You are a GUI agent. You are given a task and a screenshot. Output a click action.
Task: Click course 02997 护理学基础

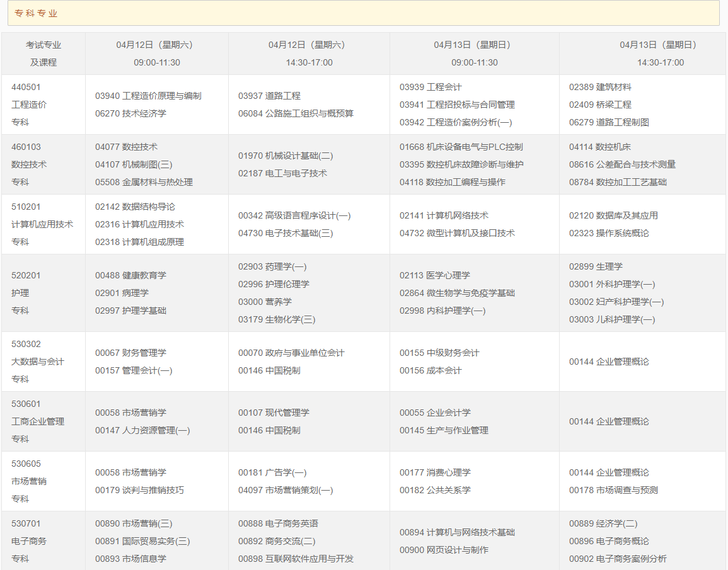click(x=130, y=311)
